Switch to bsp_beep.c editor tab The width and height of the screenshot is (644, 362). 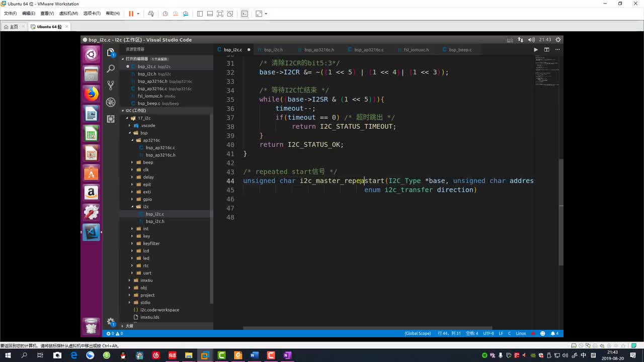pyautogui.click(x=460, y=50)
